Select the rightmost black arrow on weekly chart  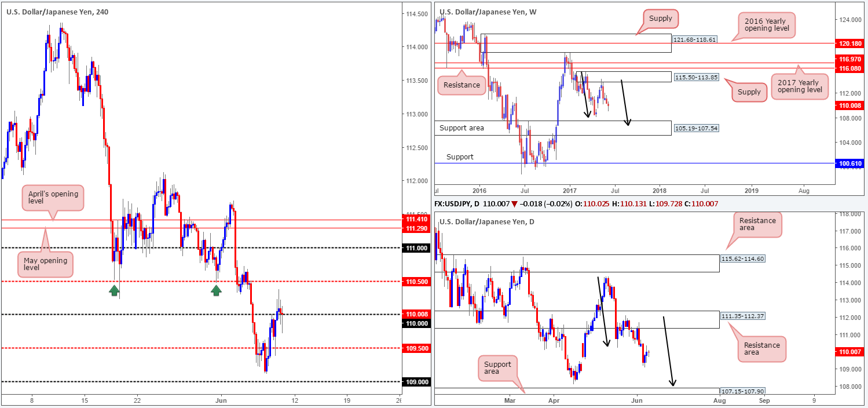pyautogui.click(x=625, y=102)
